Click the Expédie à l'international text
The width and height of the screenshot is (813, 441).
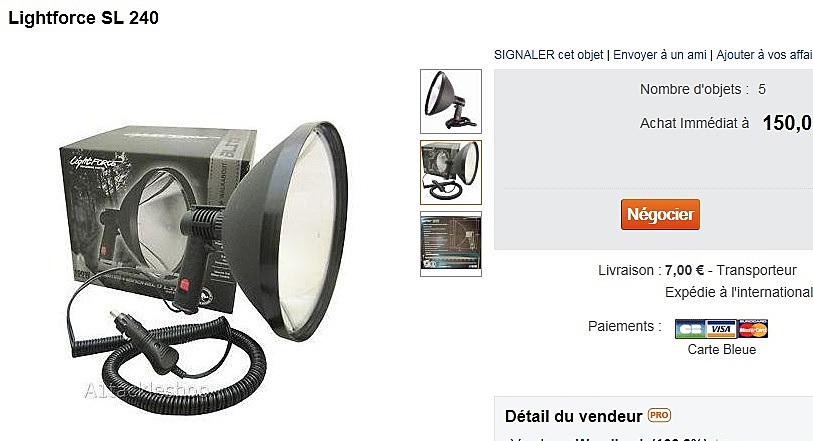739,292
